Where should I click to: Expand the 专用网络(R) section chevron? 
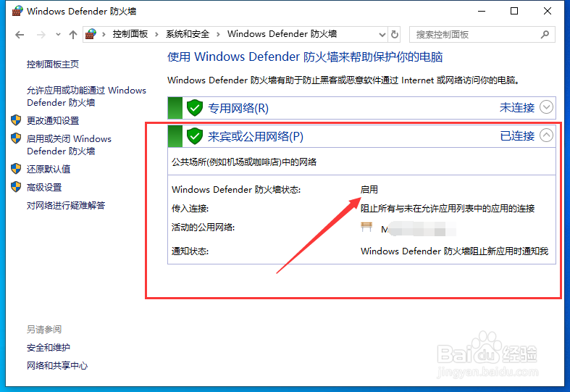click(x=546, y=107)
